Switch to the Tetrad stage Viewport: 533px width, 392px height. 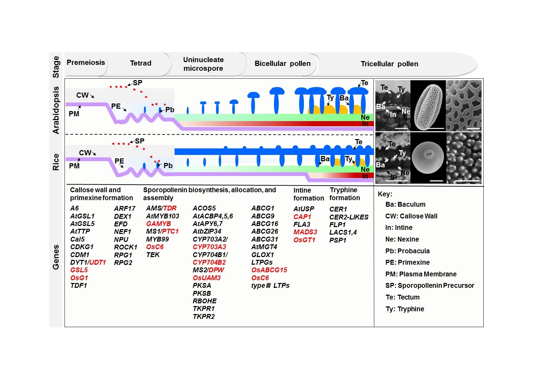pyautogui.click(x=140, y=63)
